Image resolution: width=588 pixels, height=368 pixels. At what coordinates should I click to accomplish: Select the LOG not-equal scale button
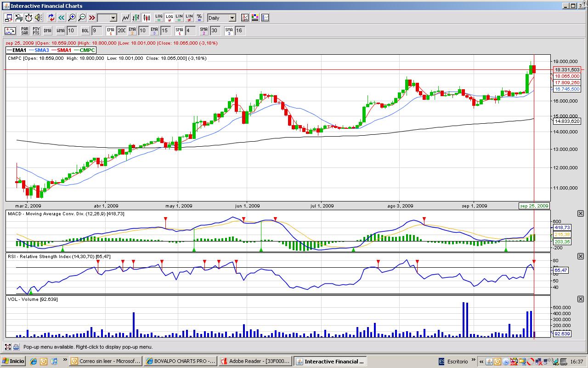pos(169,18)
